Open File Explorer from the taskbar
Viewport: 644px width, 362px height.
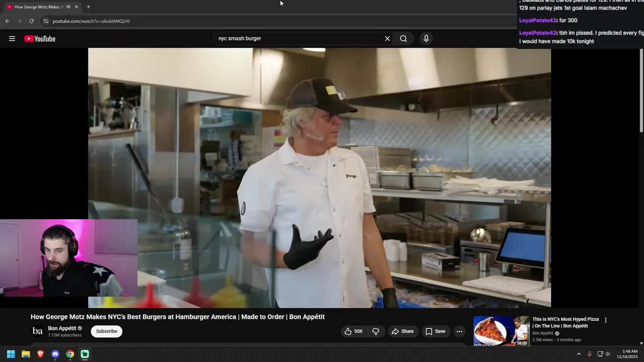point(26,354)
